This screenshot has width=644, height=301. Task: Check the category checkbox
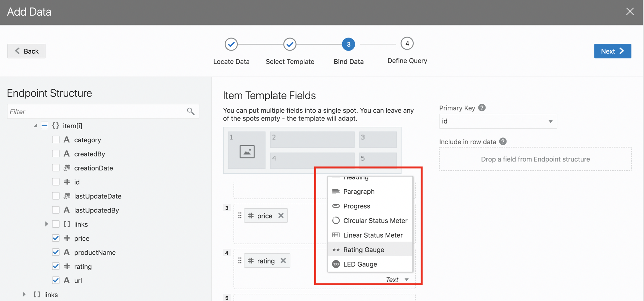point(56,140)
